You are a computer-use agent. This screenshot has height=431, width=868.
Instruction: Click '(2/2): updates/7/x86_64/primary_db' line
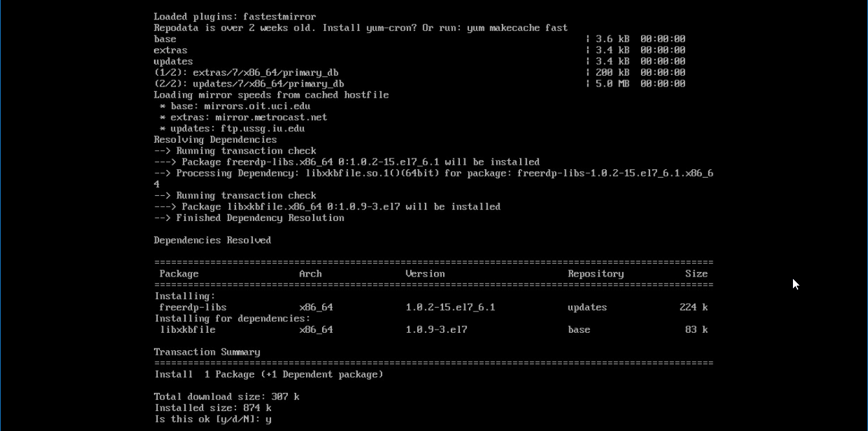coord(248,84)
